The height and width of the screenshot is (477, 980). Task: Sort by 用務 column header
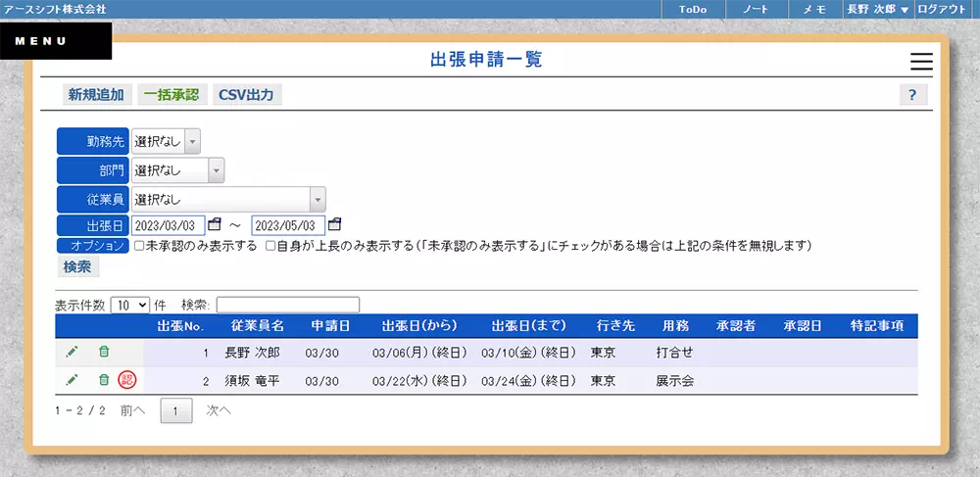click(x=675, y=326)
